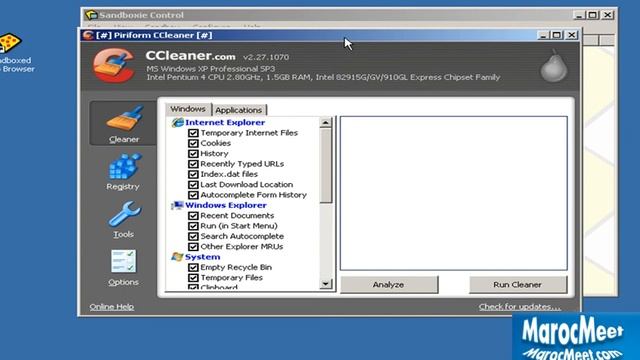Toggle the History checkbox
The height and width of the screenshot is (360, 640).
(193, 153)
